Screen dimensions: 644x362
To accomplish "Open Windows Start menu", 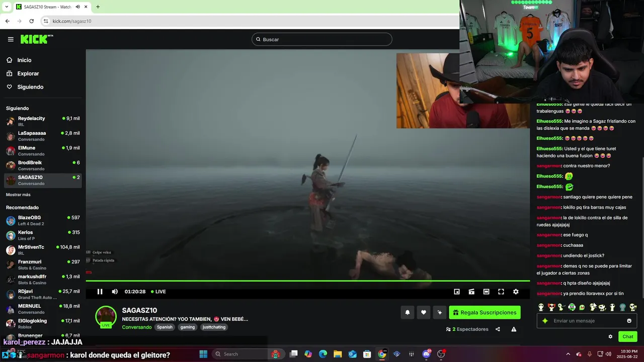I will 203,354.
